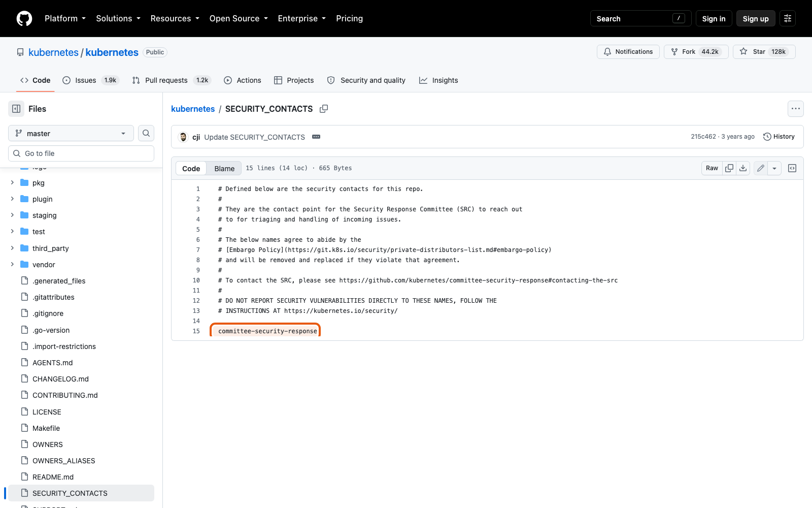The height and width of the screenshot is (508, 812).
Task: Open the README.md file
Action: pyautogui.click(x=53, y=477)
